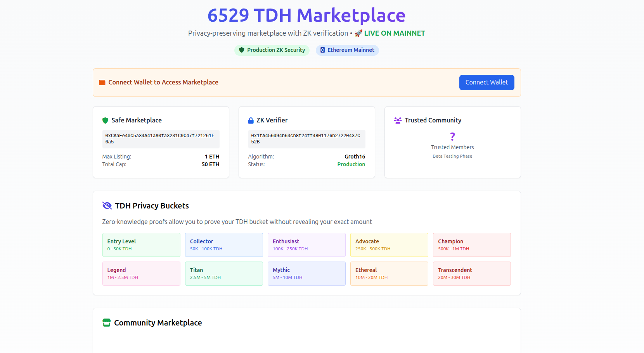Click the wallet icon in the orange banner

pos(102,83)
